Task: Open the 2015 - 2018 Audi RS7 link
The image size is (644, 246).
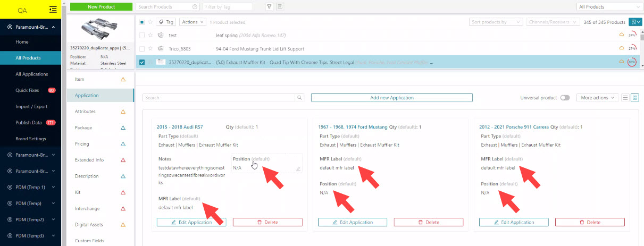Action: coord(180,127)
